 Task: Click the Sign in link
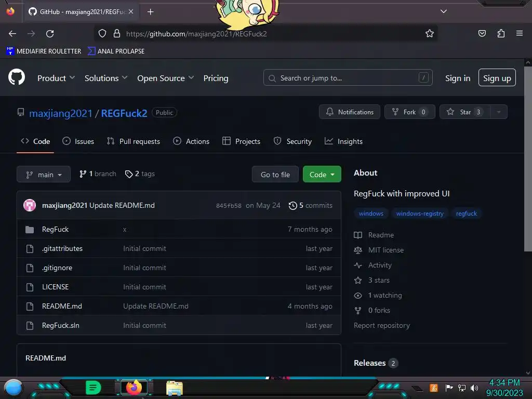458,78
